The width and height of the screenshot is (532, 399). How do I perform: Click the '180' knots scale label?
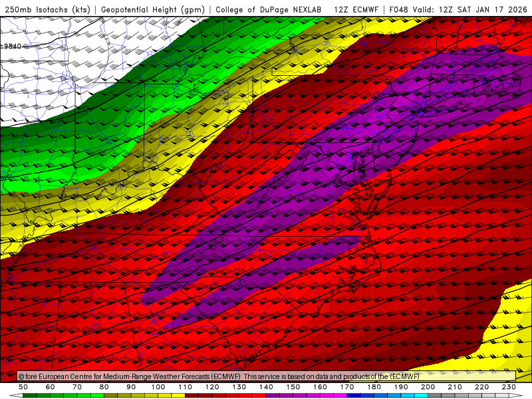(x=374, y=387)
